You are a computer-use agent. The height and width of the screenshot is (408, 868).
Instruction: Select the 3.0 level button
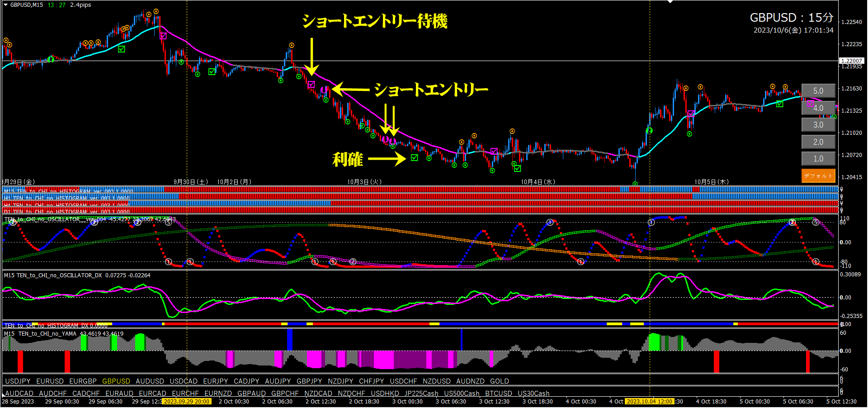tap(818, 125)
